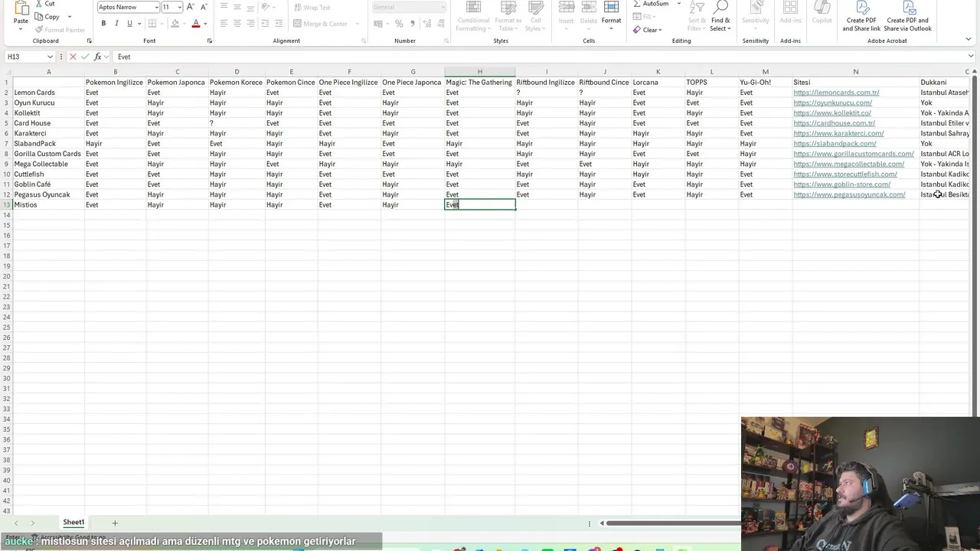The width and height of the screenshot is (980, 551).
Task: Select column H header
Action: pyautogui.click(x=480, y=72)
